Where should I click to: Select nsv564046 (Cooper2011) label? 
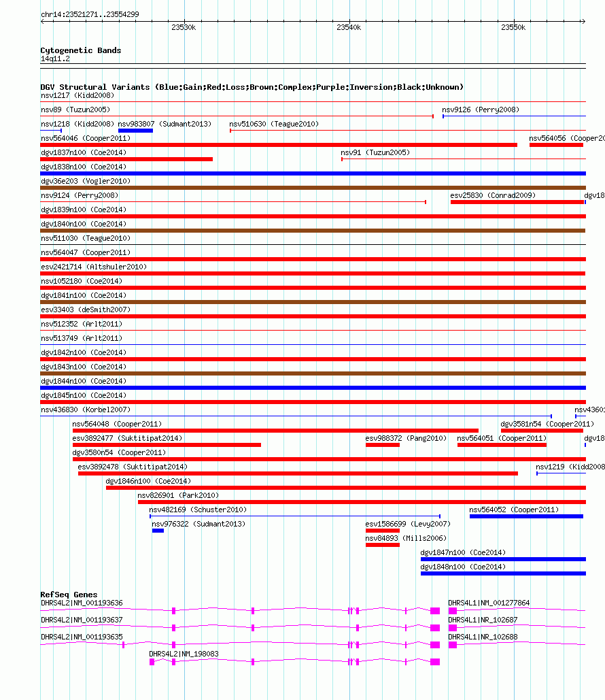(86, 138)
